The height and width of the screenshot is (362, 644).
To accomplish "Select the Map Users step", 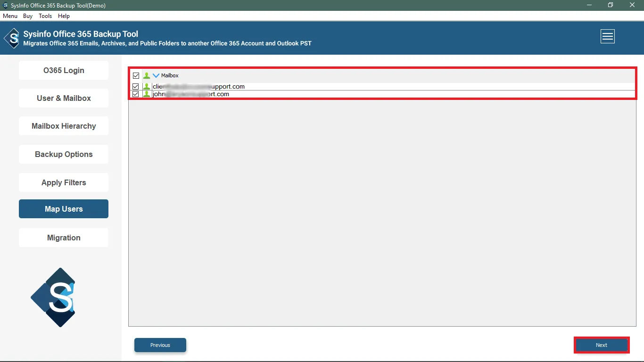I will (64, 209).
